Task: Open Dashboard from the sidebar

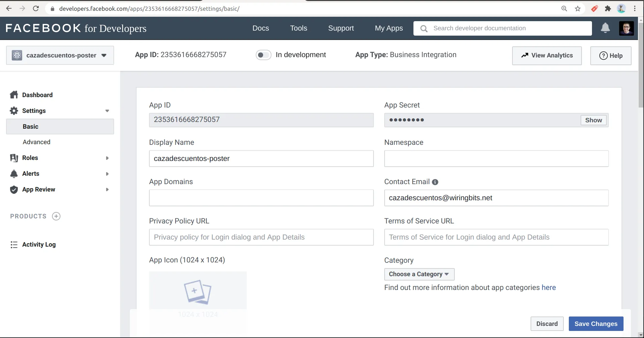Action: 37,95
